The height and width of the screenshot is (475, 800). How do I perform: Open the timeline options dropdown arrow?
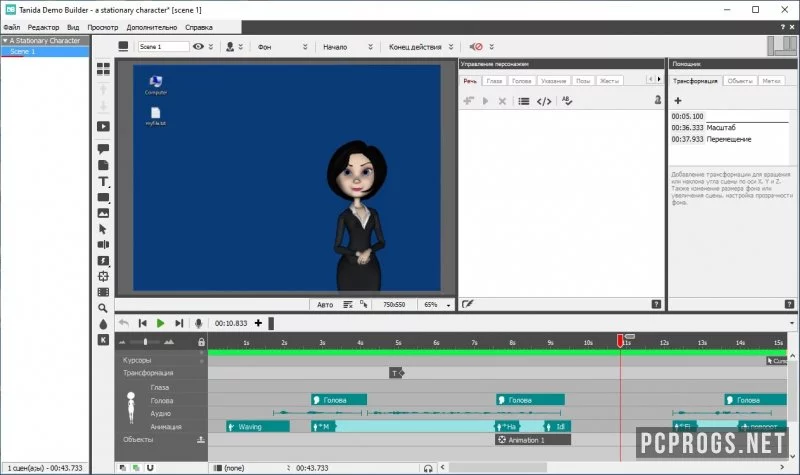coord(792,323)
